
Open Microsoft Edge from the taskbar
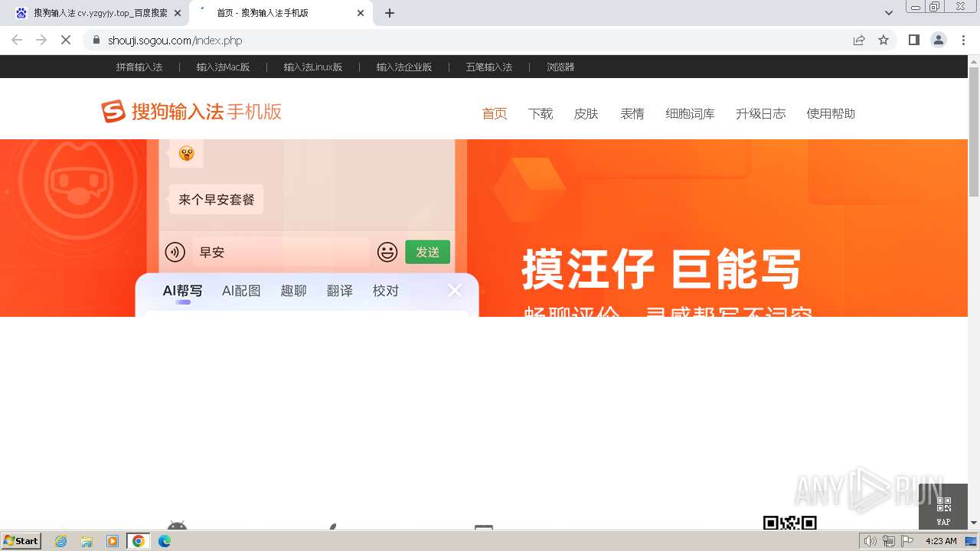165,541
